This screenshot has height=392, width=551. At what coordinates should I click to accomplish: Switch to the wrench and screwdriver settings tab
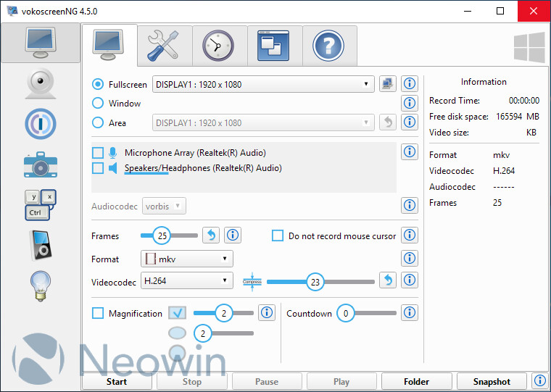[x=165, y=46]
